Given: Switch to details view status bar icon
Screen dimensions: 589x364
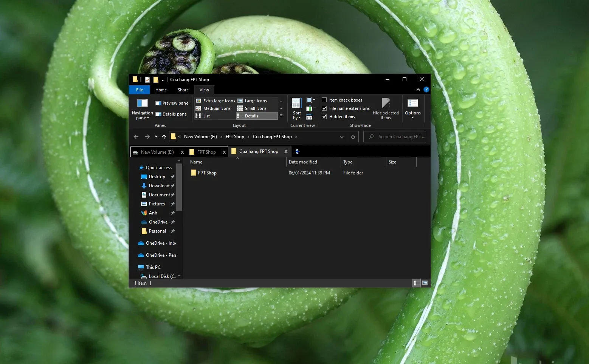Looking at the screenshot, I should pos(416,283).
